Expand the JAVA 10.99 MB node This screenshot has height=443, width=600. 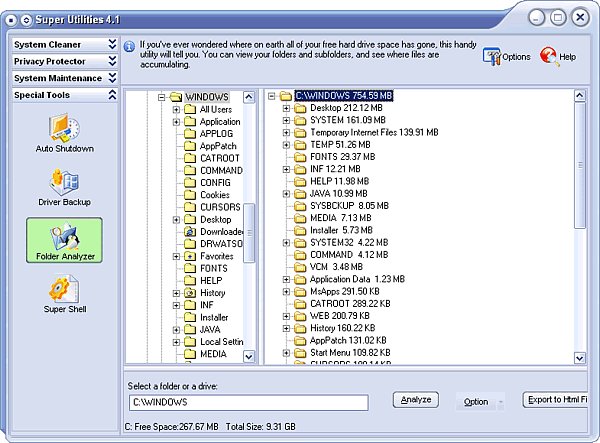pyautogui.click(x=286, y=194)
